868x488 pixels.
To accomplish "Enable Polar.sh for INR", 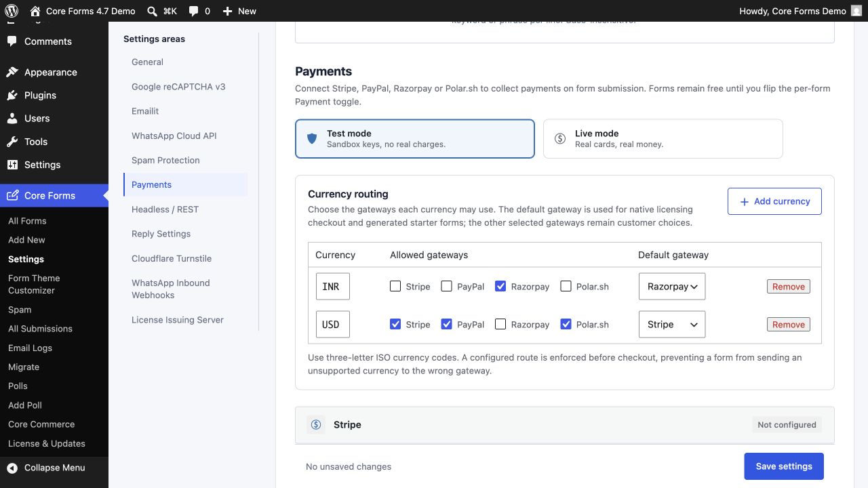I will (566, 286).
